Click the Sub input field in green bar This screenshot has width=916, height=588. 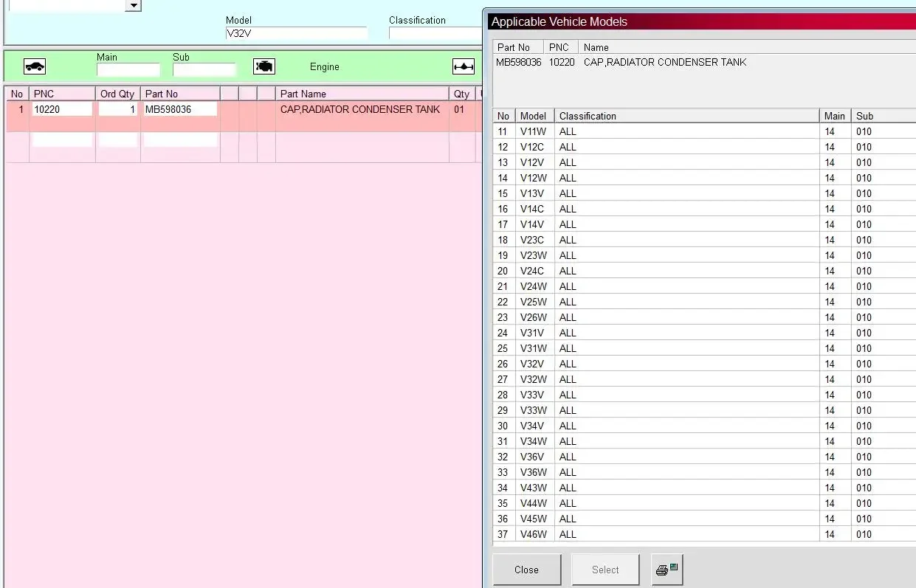[204, 70]
